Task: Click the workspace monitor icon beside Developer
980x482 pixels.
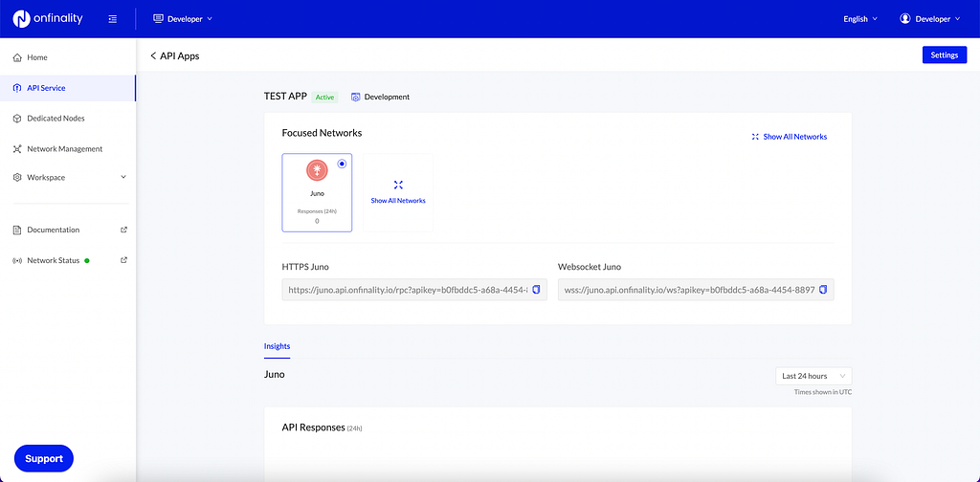Action: click(x=158, y=19)
